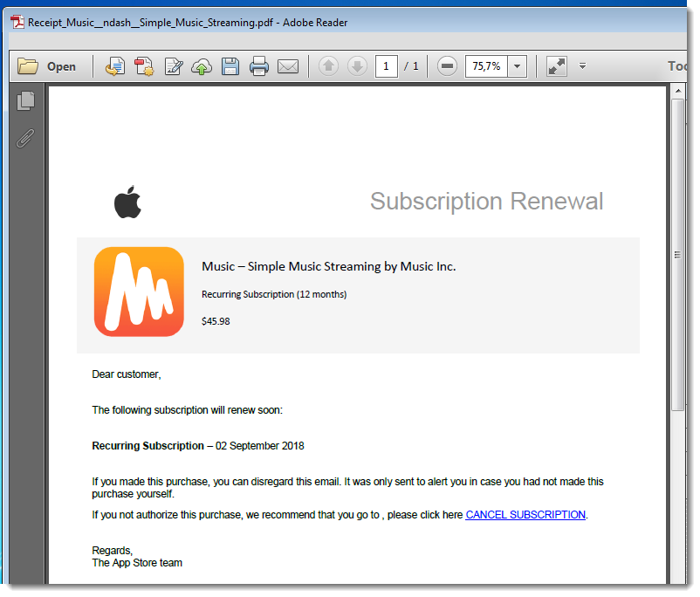Screen dimensions: 700x597
Task: Click the Create PDF icon
Action: tap(144, 66)
